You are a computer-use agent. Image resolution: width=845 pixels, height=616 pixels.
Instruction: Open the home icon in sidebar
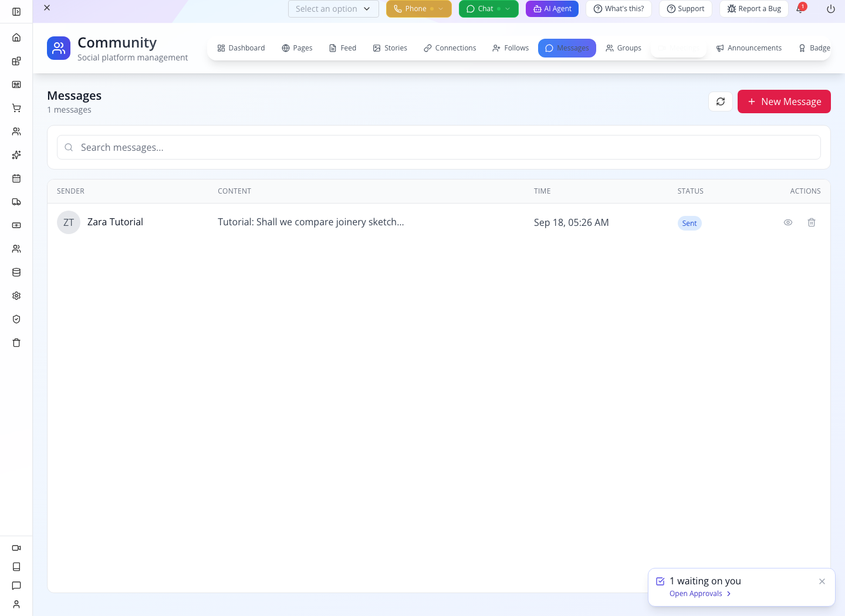point(16,38)
